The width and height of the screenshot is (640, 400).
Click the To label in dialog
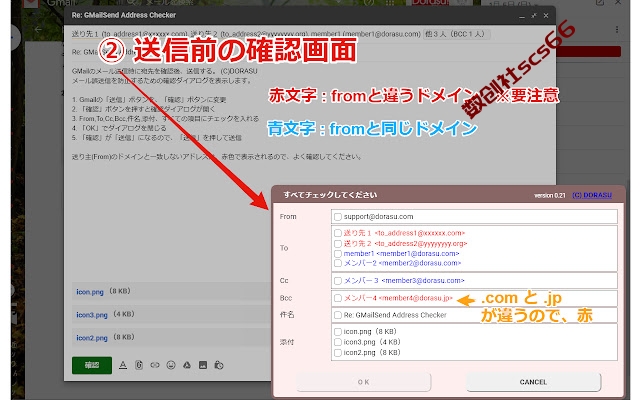(284, 248)
